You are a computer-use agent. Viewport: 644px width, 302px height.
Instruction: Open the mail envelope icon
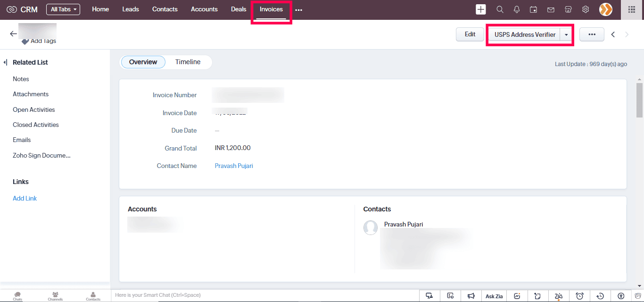[x=551, y=9]
